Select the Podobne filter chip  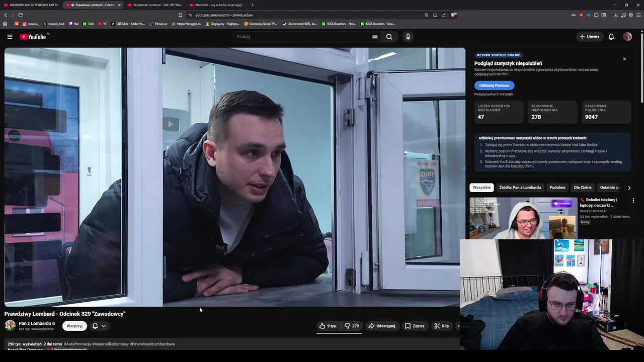point(557,188)
